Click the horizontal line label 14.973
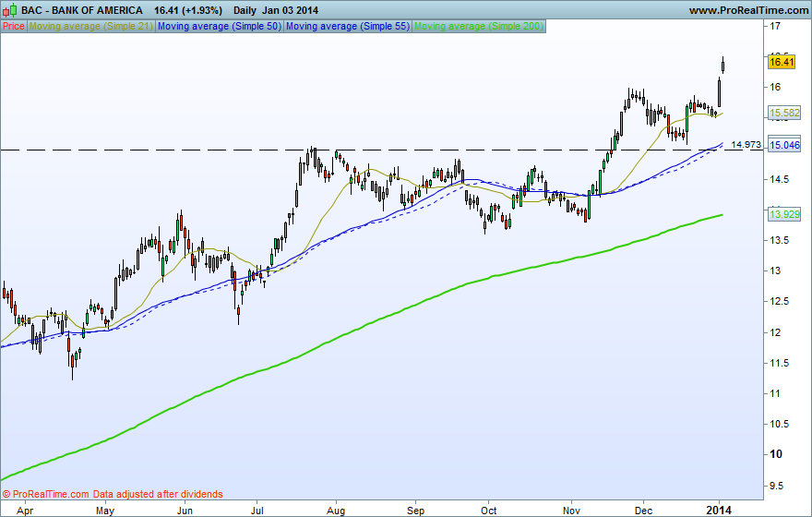This screenshot has width=812, height=517. coord(746,145)
